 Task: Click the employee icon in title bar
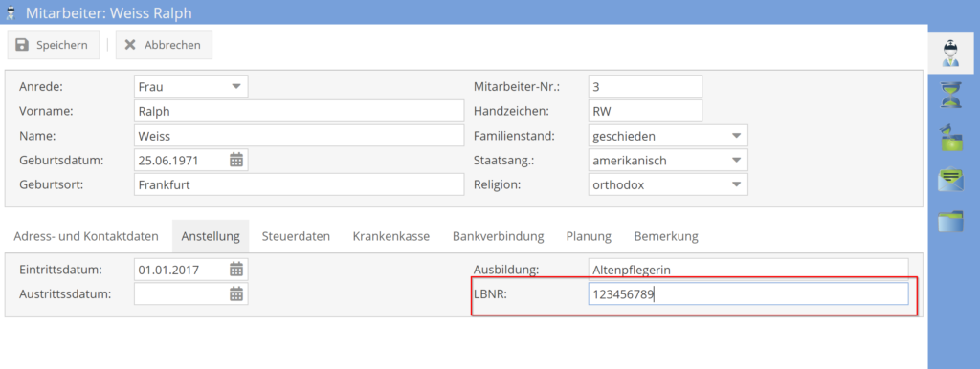pyautogui.click(x=11, y=11)
